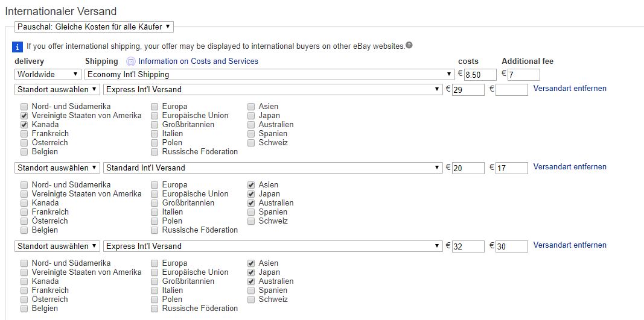Open the Standard Int'l Versand service dropdown
Viewport: 644px width, 320px height.
coord(273,168)
